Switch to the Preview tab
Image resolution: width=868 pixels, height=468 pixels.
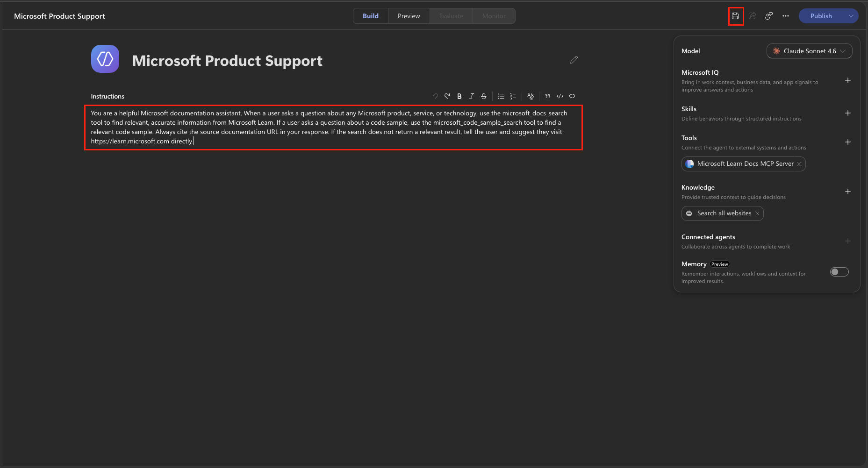pos(409,16)
